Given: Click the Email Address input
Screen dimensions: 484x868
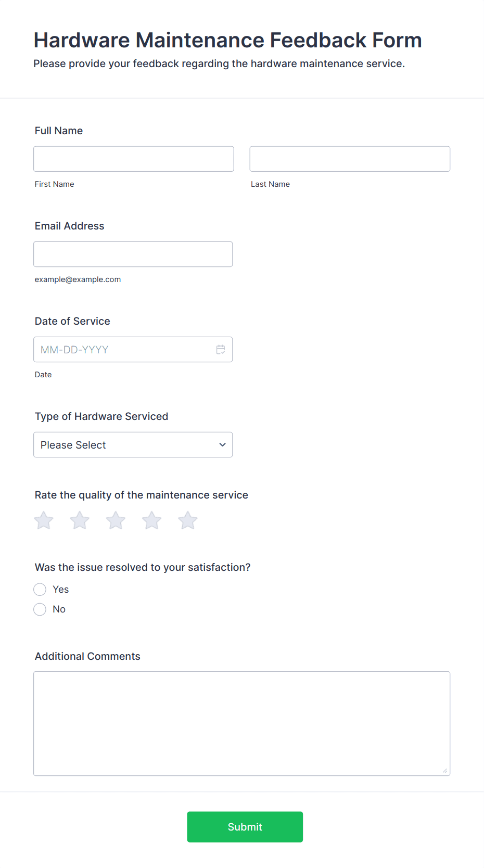Looking at the screenshot, I should [x=133, y=254].
